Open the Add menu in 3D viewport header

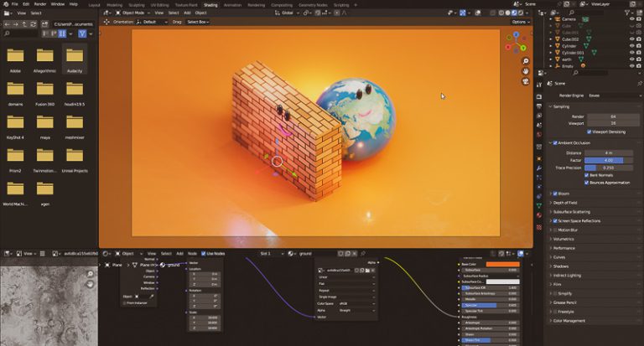pos(187,13)
